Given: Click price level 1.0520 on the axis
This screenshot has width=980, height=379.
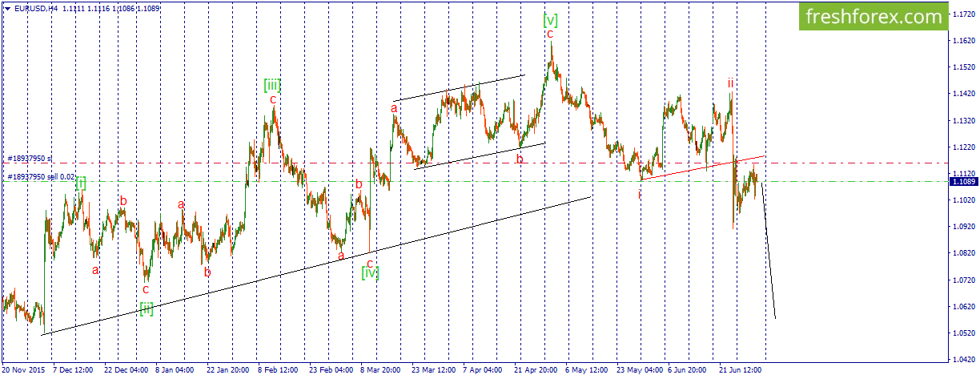Looking at the screenshot, I should 965,333.
